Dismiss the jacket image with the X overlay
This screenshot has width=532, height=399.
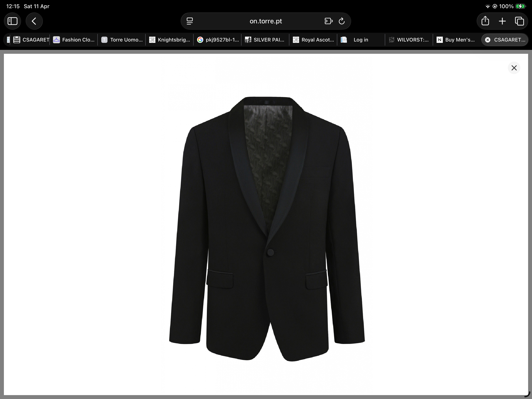(514, 68)
